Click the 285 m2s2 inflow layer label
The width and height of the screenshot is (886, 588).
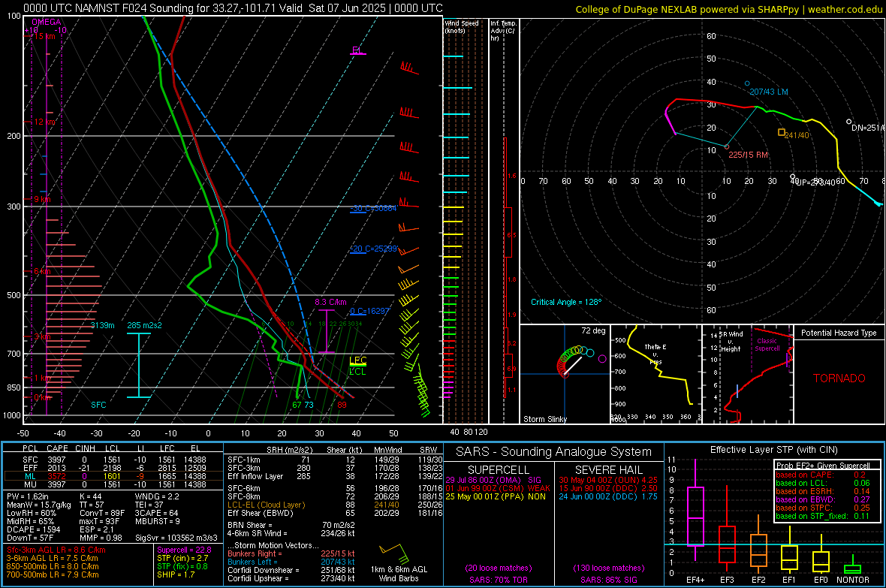point(144,325)
